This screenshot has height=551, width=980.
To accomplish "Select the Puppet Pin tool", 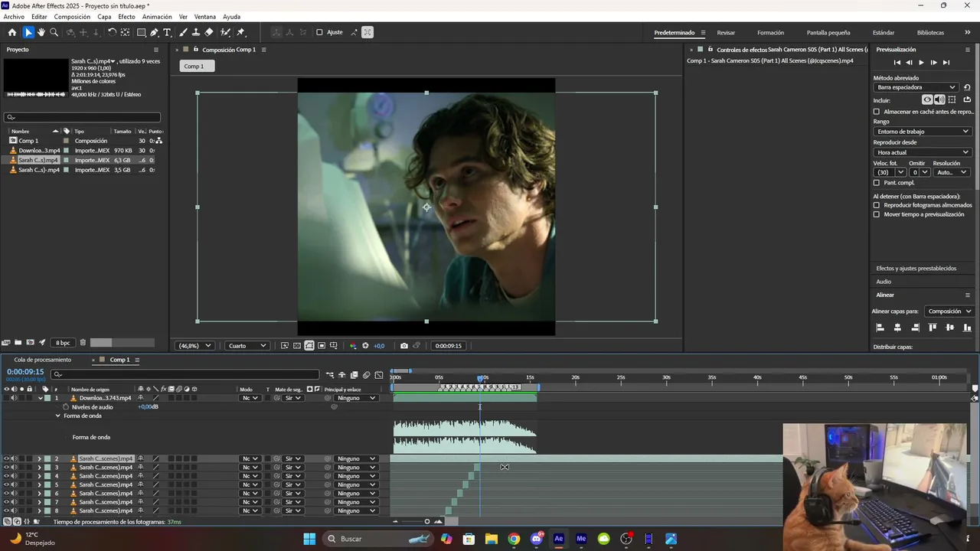I will (x=241, y=32).
